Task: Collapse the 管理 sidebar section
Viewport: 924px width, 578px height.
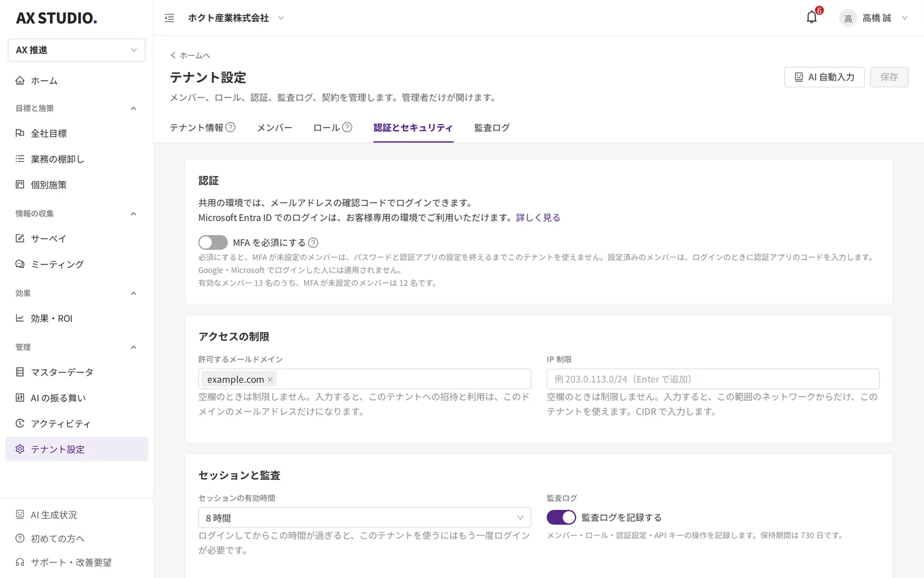Action: coord(133,347)
